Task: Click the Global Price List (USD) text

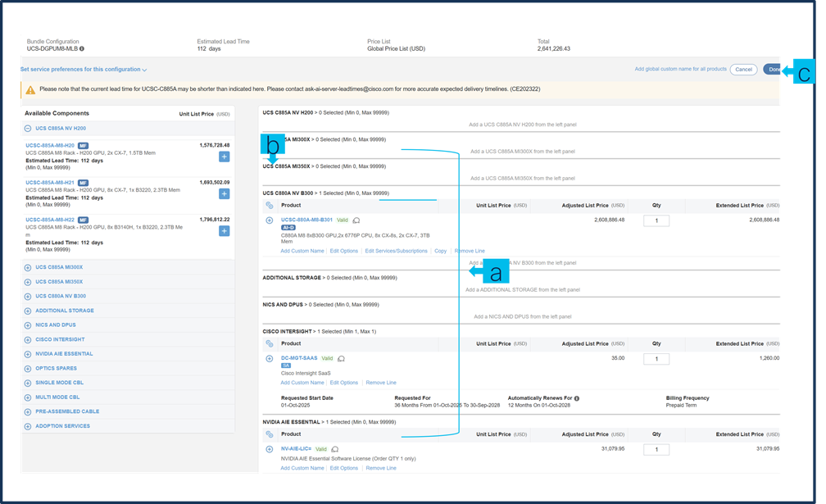Action: coord(396,49)
